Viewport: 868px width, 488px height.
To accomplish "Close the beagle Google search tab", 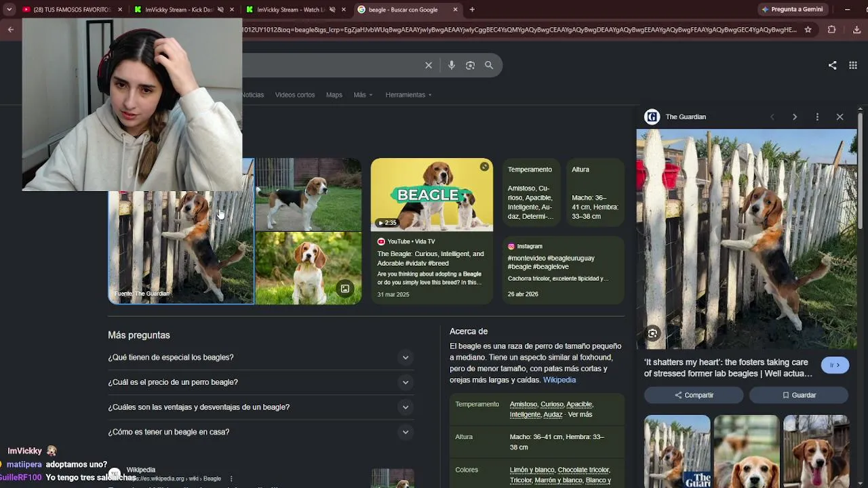I will point(455,9).
